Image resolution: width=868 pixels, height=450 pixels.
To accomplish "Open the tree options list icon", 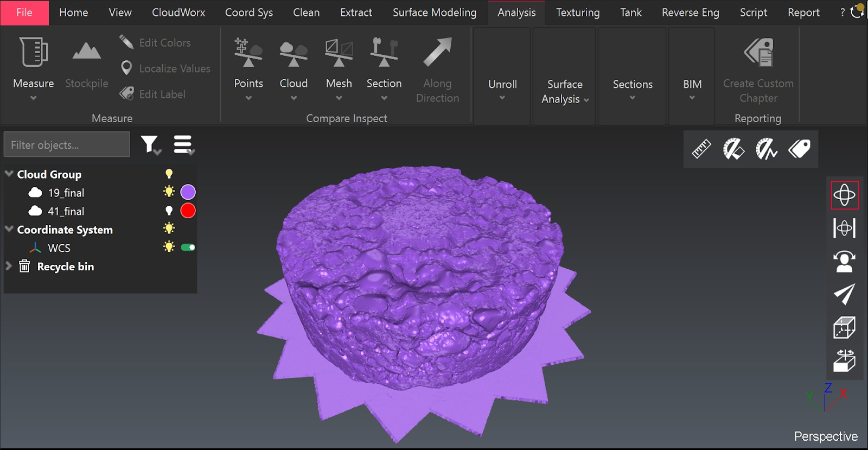I will click(x=183, y=145).
